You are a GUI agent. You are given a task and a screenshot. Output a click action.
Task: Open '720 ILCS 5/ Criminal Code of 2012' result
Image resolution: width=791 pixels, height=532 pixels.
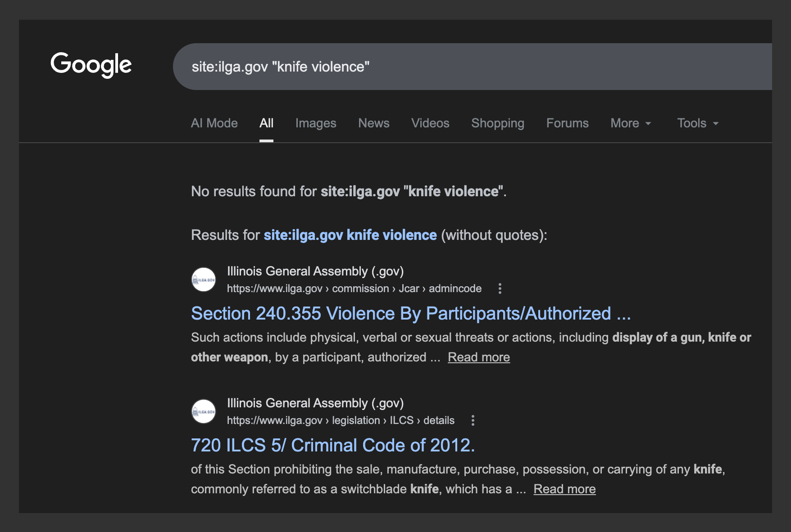click(x=333, y=445)
